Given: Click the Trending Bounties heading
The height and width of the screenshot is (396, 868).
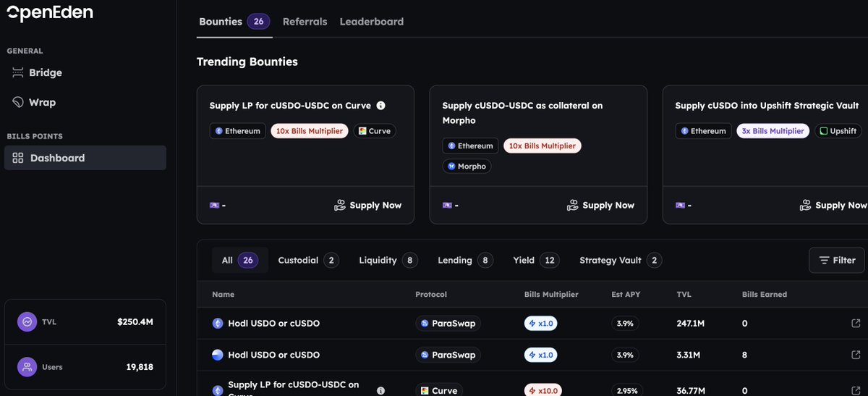Looking at the screenshot, I should point(247,62).
